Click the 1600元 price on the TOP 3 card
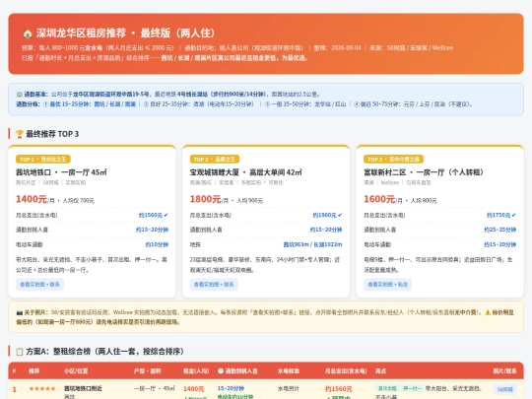This screenshot has height=399, width=532. point(379,199)
